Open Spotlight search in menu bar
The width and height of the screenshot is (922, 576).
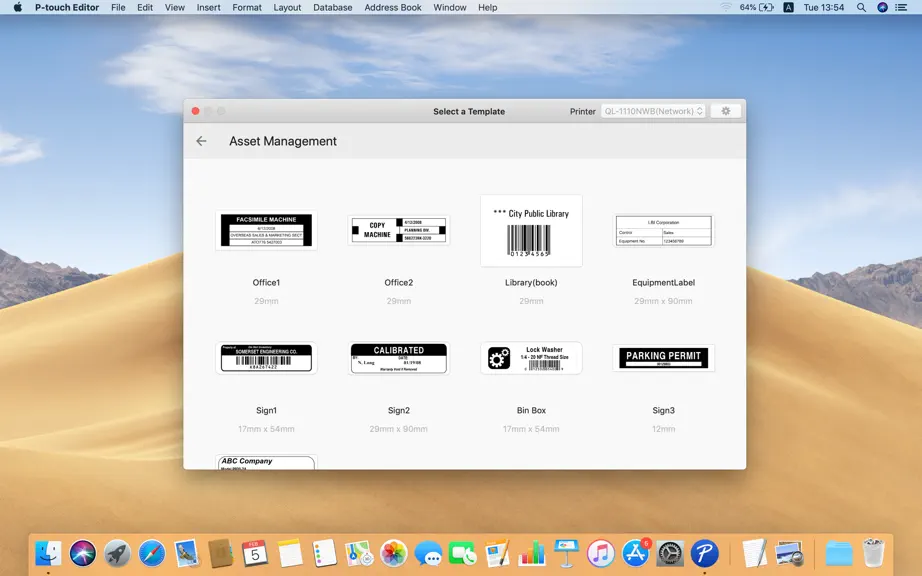861,8
